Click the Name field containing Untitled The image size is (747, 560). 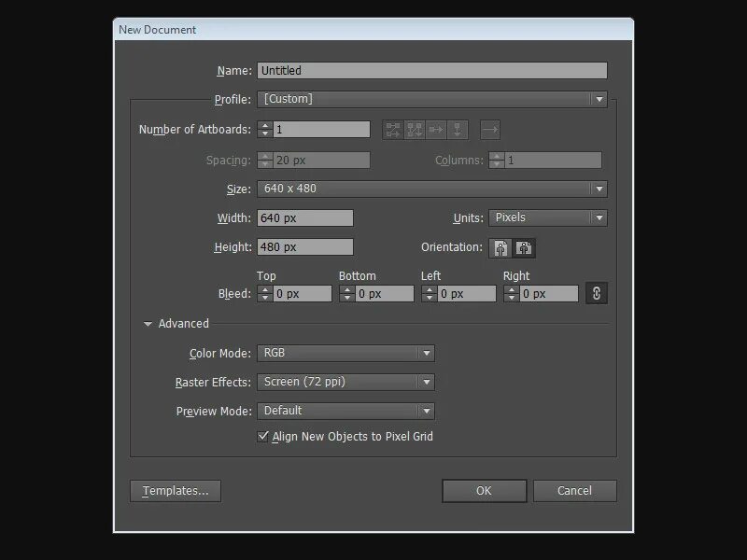coord(432,71)
